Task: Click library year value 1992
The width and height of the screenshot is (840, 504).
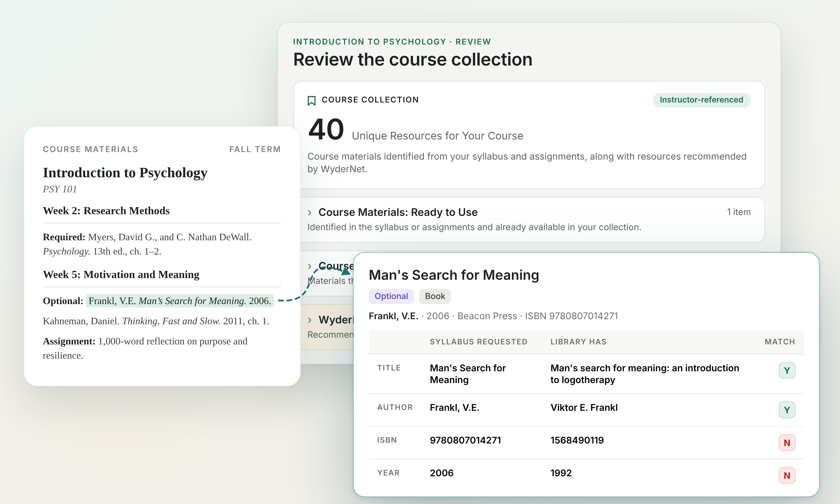Action: point(561,473)
